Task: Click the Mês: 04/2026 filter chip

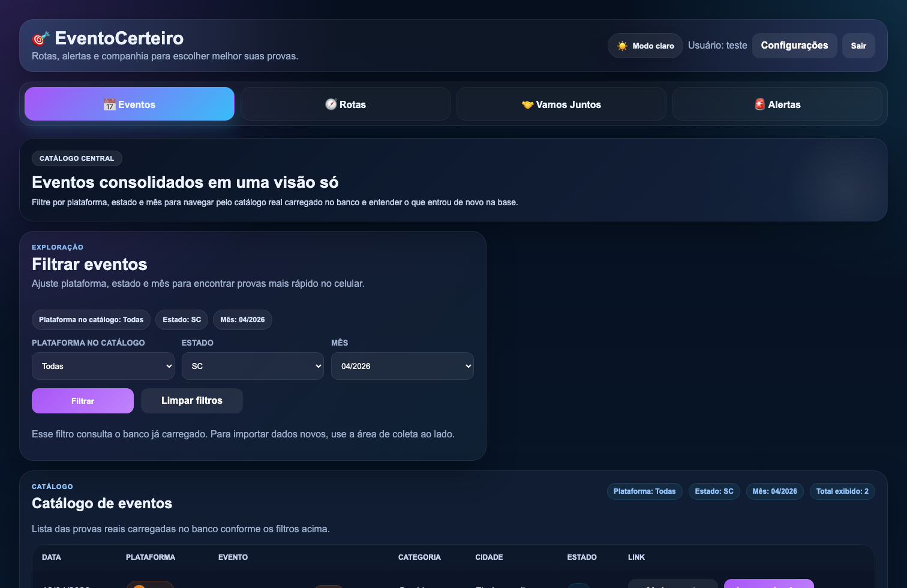Action: [x=242, y=320]
